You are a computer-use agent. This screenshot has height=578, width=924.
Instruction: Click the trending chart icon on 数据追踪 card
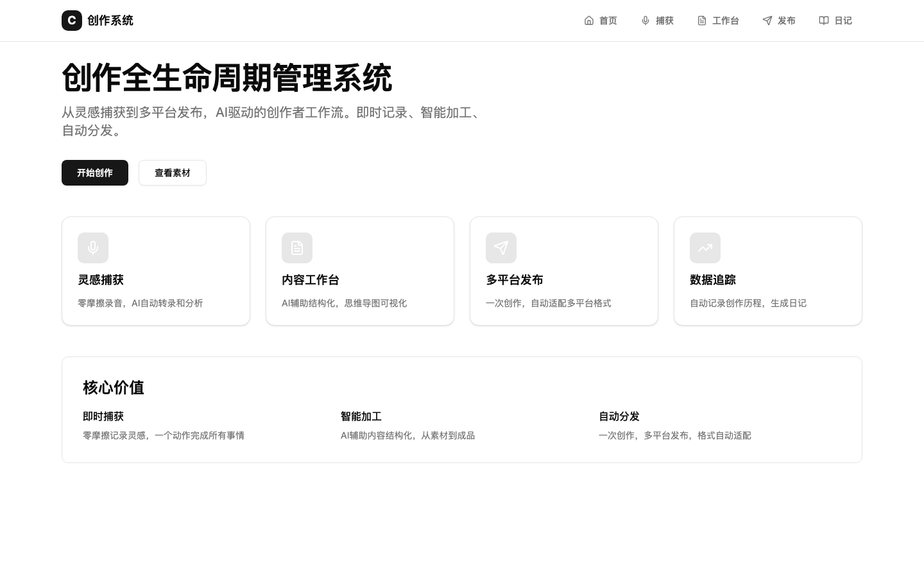point(705,248)
